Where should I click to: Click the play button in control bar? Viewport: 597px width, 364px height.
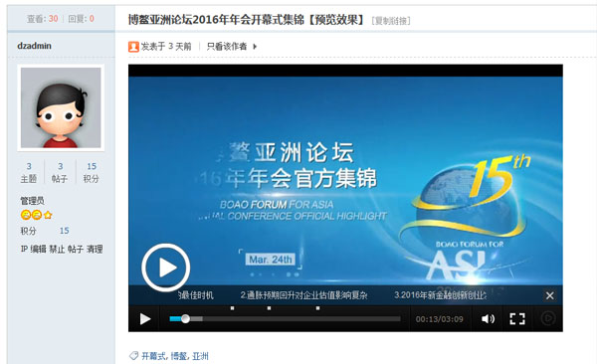(x=145, y=318)
